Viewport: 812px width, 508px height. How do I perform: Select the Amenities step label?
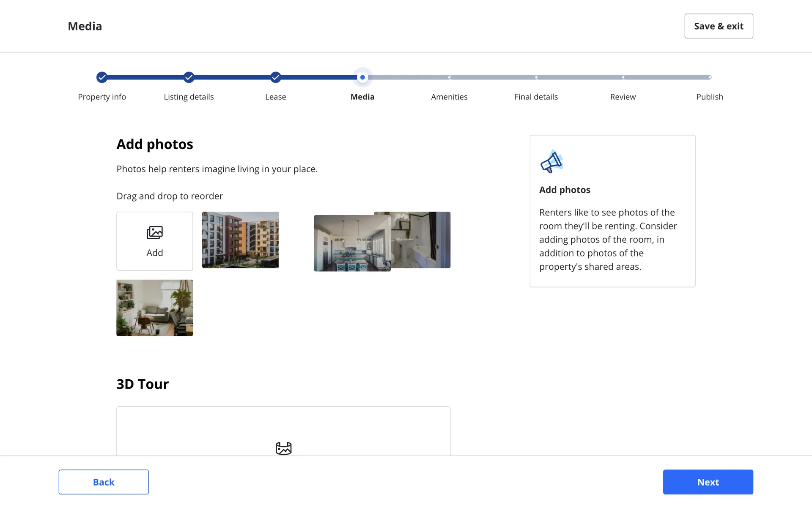tap(449, 97)
